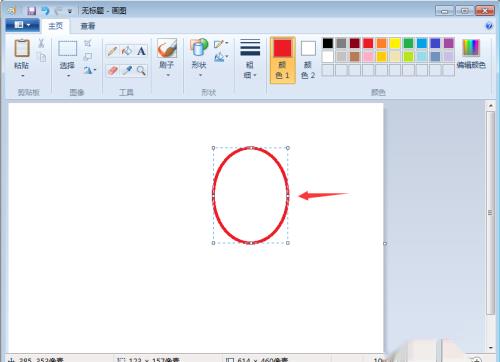Pick the yellow color swatch
Viewport: 500px width, 362px height.
click(395, 43)
